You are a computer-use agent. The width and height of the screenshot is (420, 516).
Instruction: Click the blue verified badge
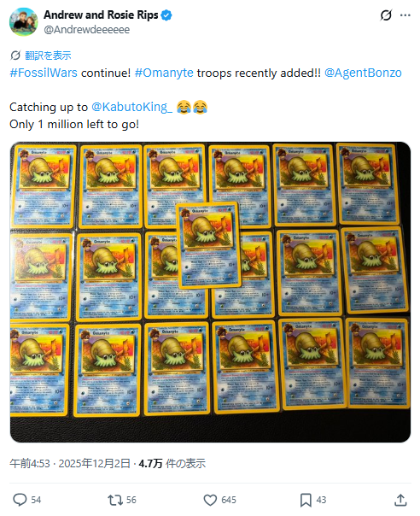166,15
